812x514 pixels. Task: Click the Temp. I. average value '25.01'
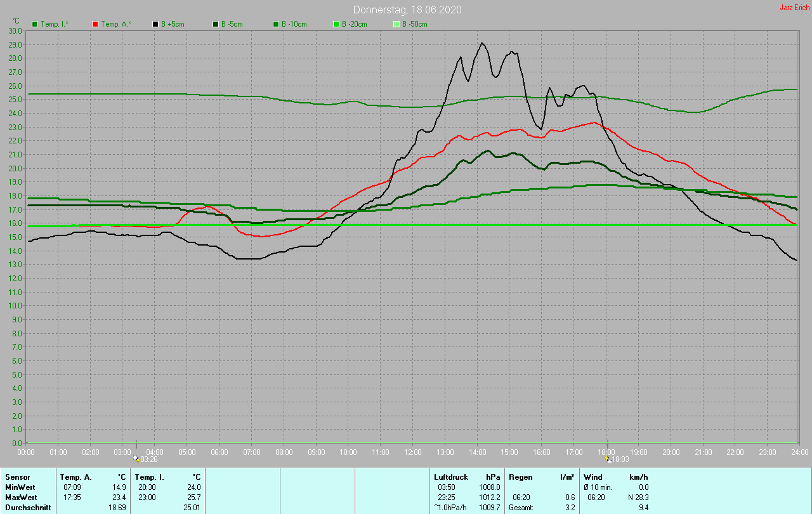pyautogui.click(x=192, y=508)
